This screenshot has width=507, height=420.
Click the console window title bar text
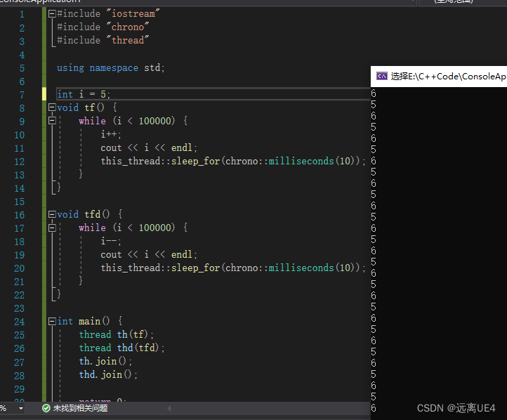[x=448, y=77]
